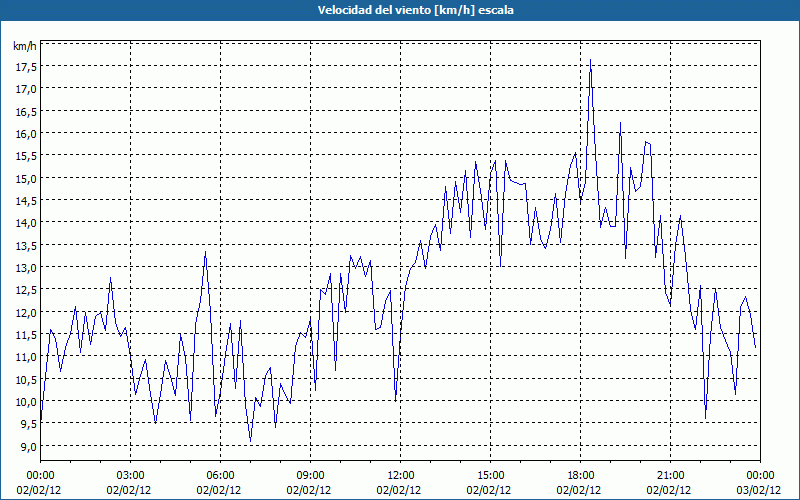Click the 03/02/12 date label
Image resolution: width=800 pixels, height=500 pixels.
759,490
